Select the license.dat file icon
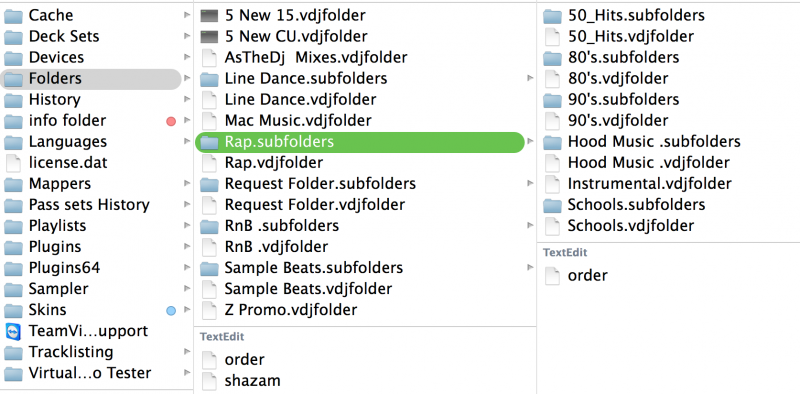800x394 pixels. point(13,163)
